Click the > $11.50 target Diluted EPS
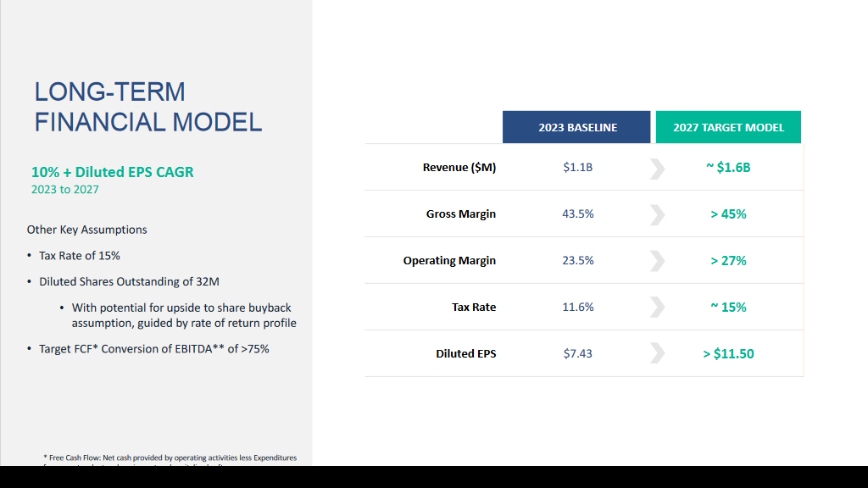The height and width of the screenshot is (488, 868). tap(728, 354)
